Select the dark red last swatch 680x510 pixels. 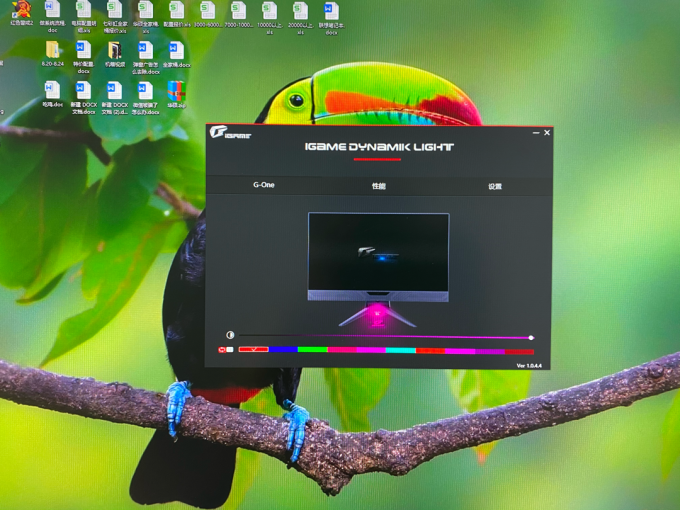(520, 352)
